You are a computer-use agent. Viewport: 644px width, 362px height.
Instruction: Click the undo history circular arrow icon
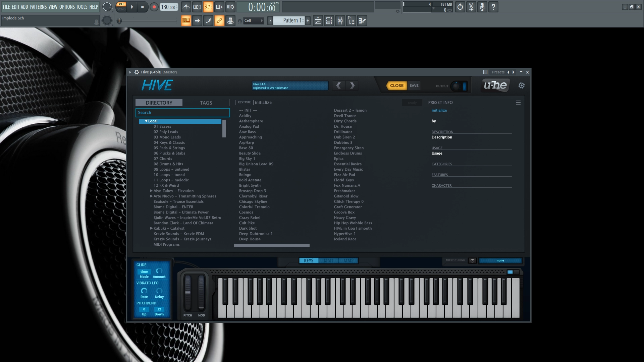[460, 7]
